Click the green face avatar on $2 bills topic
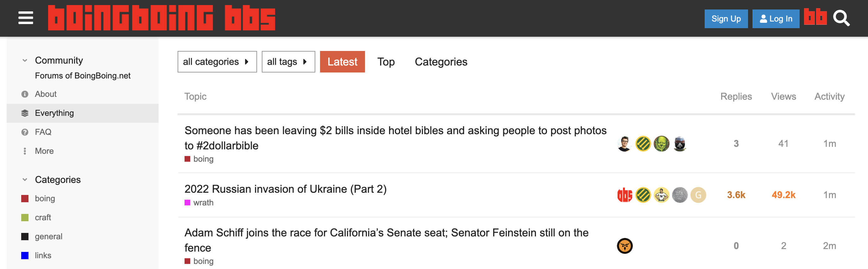The height and width of the screenshot is (269, 868). coord(661,144)
